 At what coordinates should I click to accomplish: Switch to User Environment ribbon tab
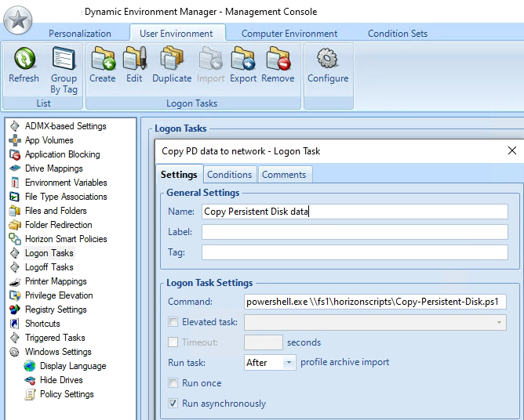point(176,34)
